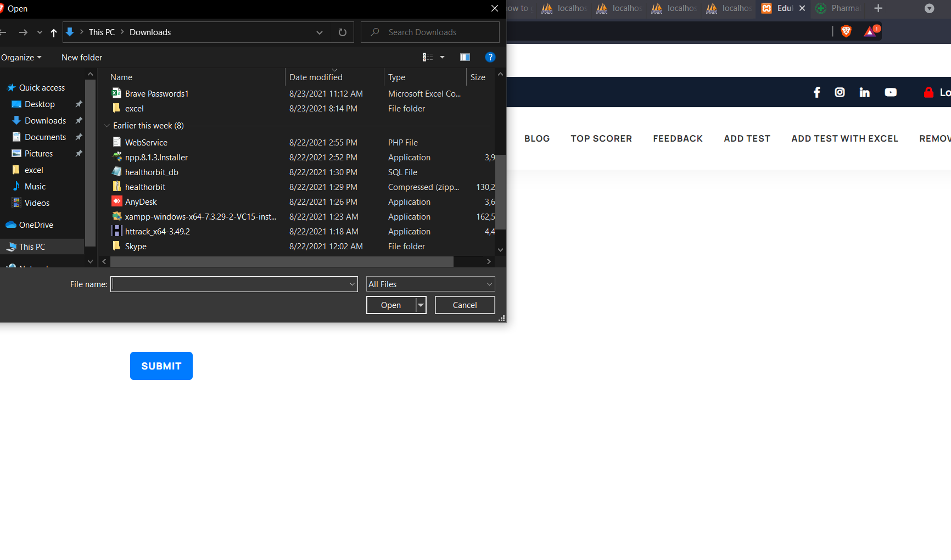Viewport: 951px width, 560px height.
Task: Open the All Files type dropdown
Action: point(430,284)
